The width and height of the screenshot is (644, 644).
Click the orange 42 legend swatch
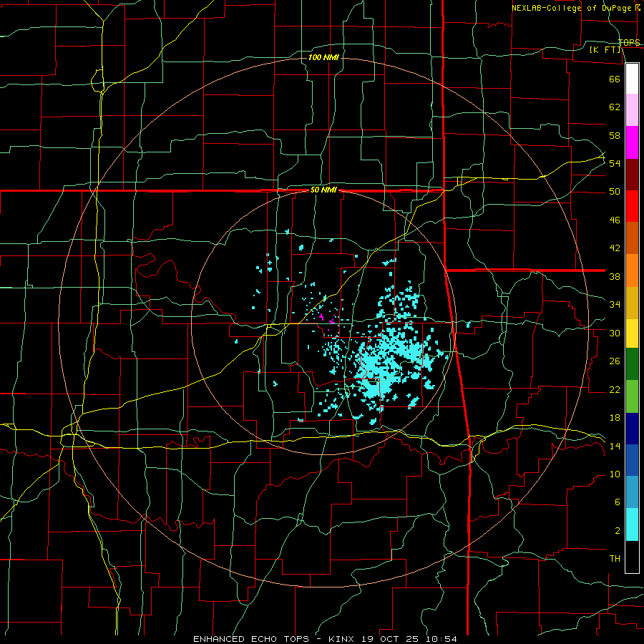pyautogui.click(x=632, y=270)
